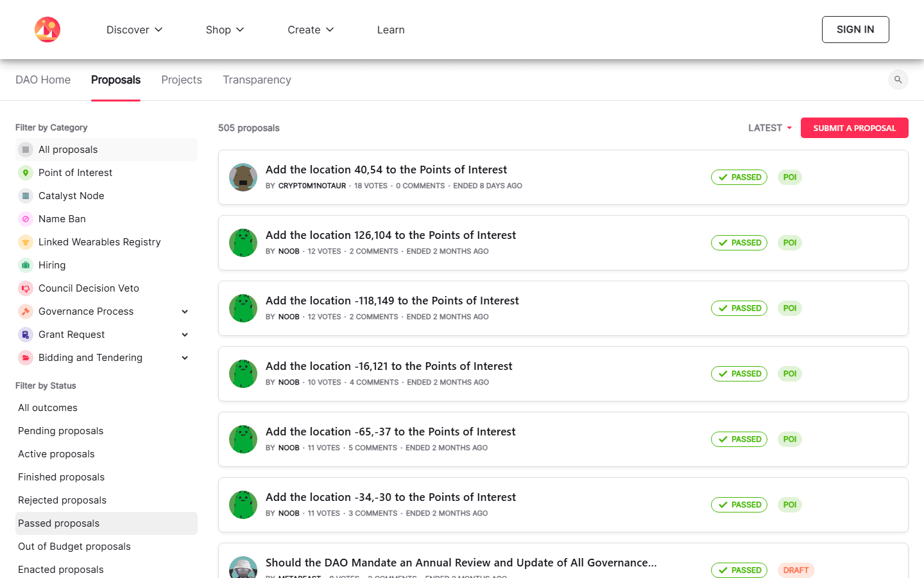
Task: Click the Council Decision Veto icon
Action: coord(26,288)
